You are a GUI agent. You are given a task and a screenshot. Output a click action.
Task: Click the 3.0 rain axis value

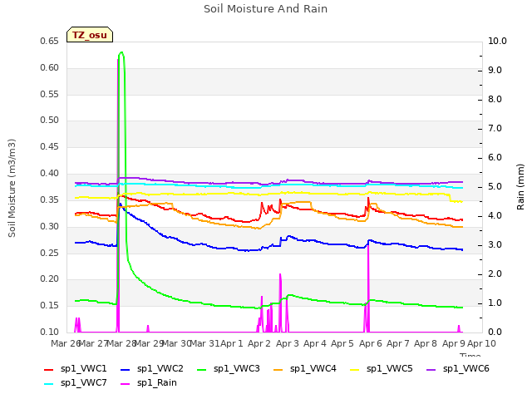pos(495,245)
